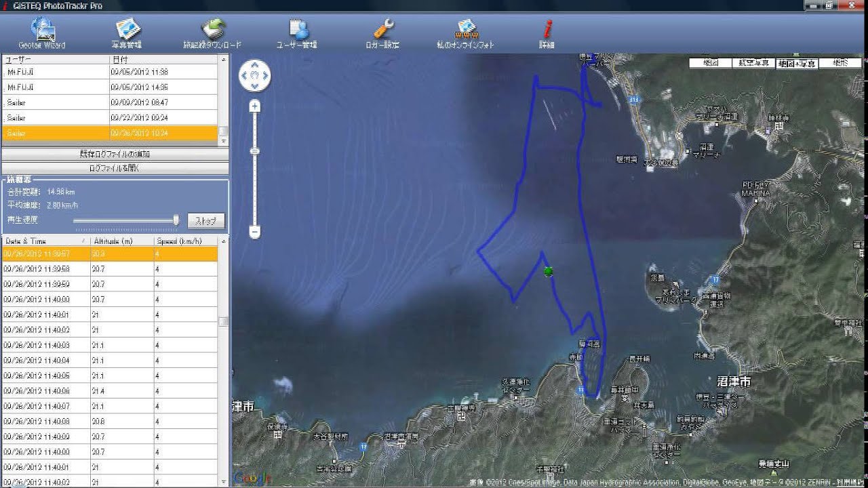
Task: Switch map to 地図 view
Action: tap(711, 62)
